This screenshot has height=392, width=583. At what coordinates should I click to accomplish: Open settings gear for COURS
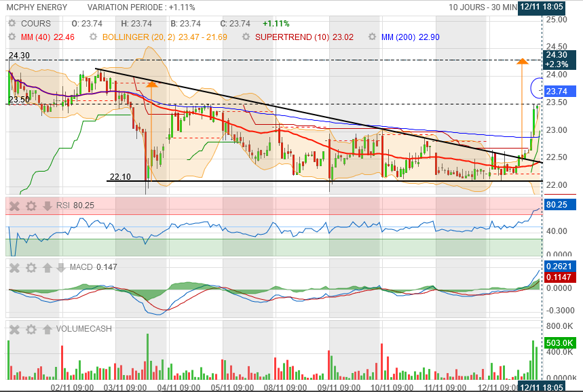click(x=12, y=24)
